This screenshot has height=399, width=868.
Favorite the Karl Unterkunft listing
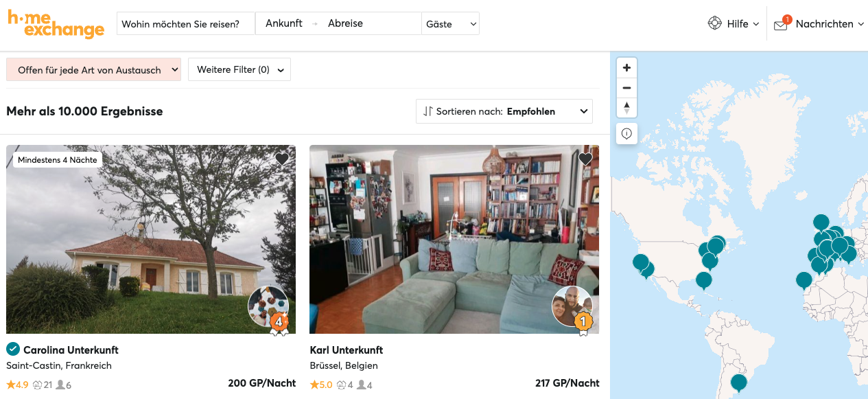tap(585, 159)
